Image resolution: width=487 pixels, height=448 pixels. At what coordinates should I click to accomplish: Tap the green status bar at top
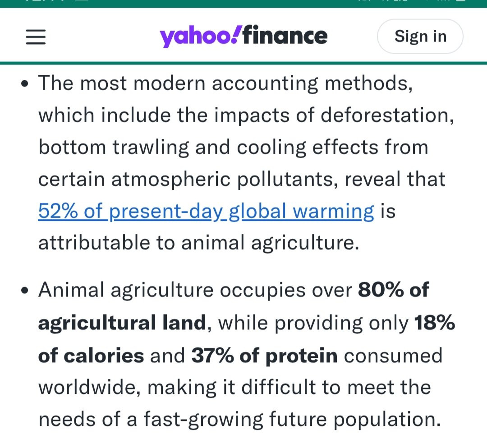243,3
